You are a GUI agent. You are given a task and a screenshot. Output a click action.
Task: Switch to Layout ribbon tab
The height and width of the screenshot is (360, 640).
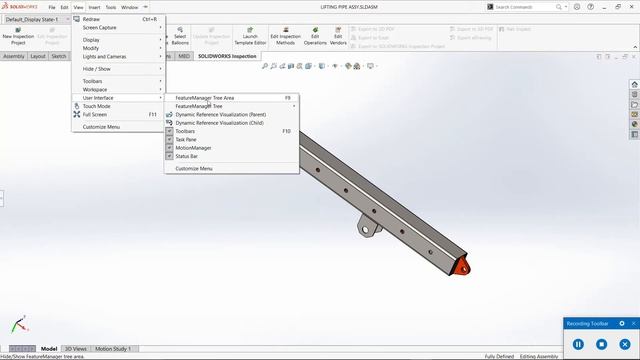click(x=38, y=56)
